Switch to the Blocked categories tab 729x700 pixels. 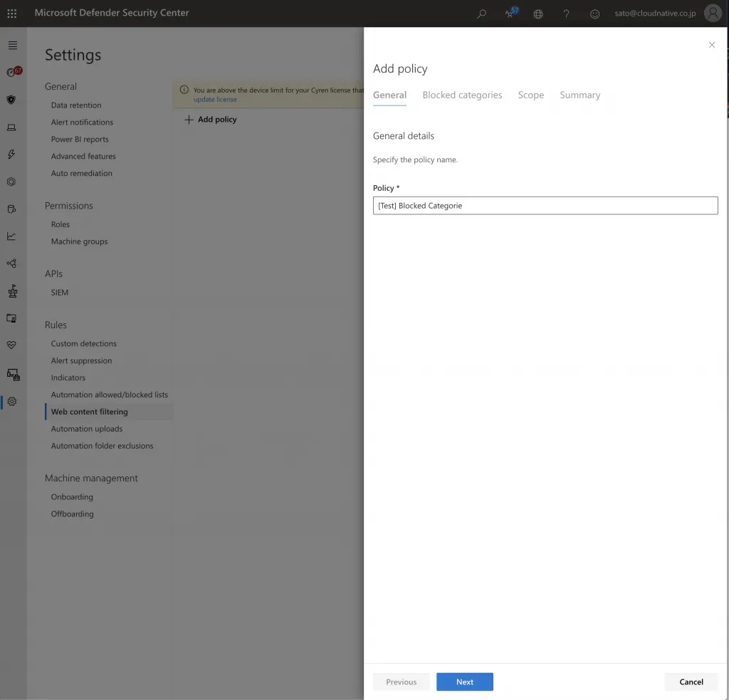point(462,95)
